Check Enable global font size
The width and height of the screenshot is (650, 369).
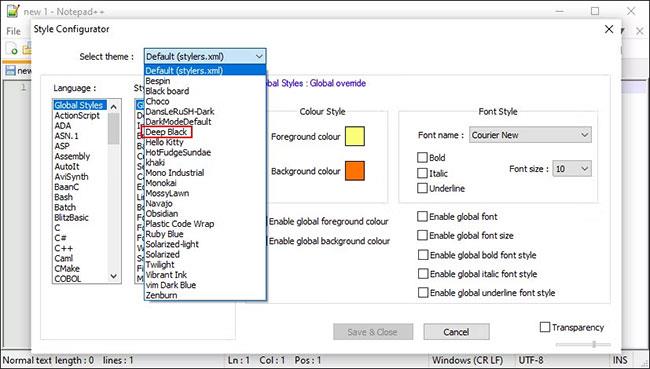[422, 235]
